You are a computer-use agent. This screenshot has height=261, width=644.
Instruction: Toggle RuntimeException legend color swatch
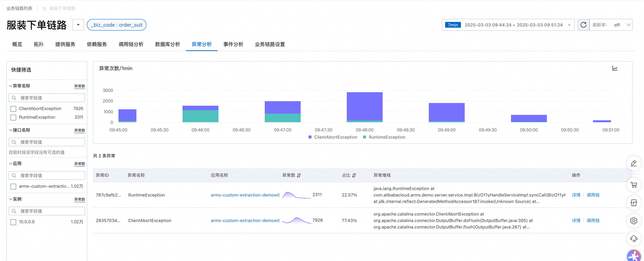365,137
